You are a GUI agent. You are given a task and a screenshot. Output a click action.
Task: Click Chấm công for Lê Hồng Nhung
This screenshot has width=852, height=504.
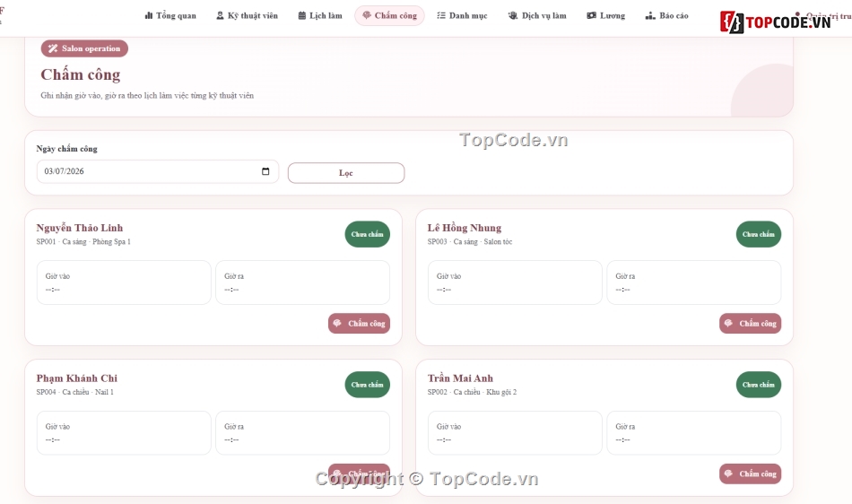click(x=751, y=323)
